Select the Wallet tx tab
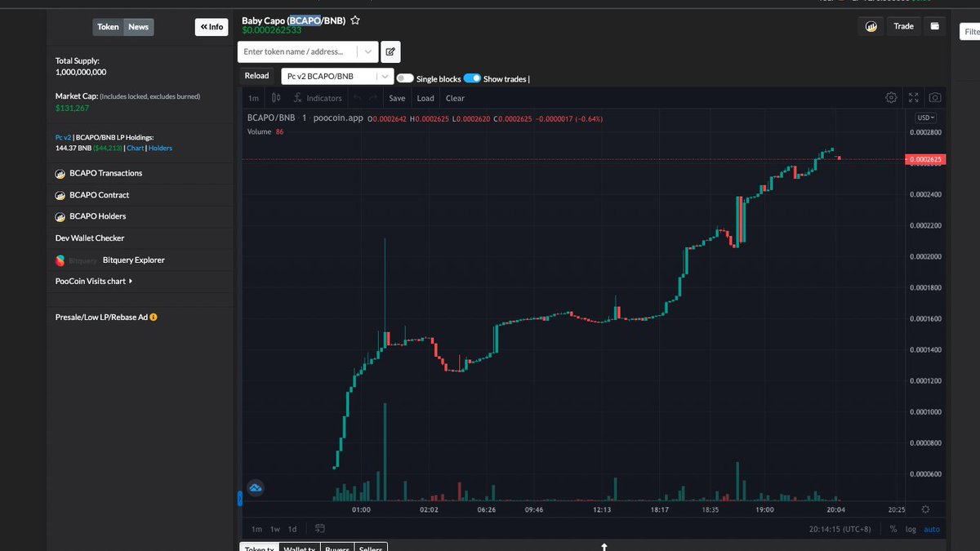This screenshot has width=980, height=551. click(x=300, y=548)
